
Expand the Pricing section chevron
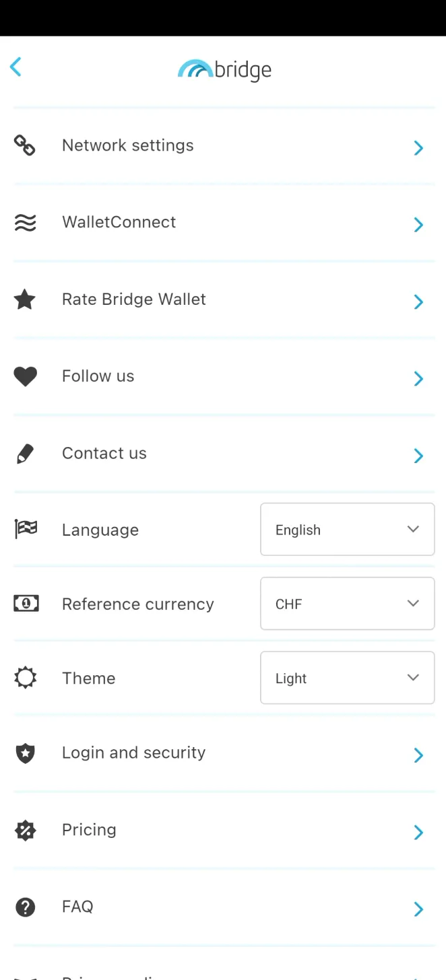(418, 833)
